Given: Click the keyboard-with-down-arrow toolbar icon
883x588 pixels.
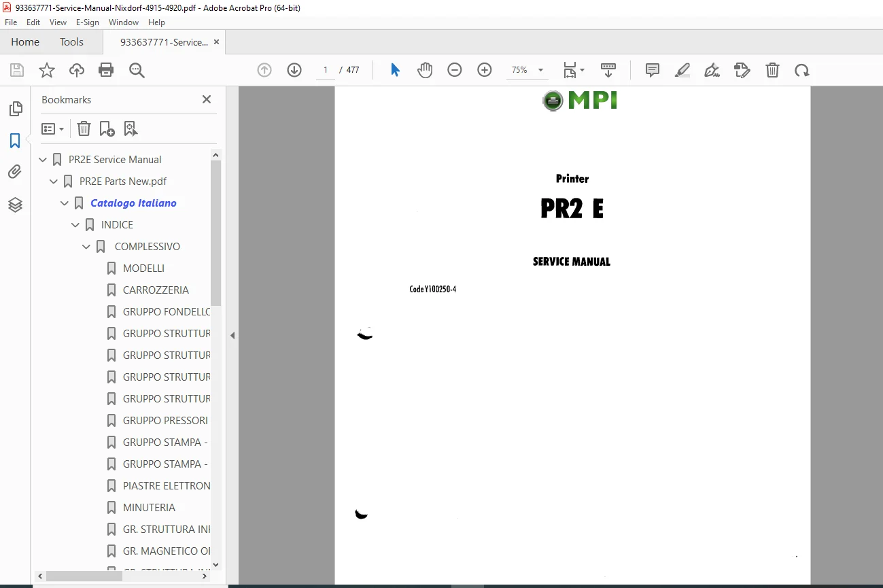Looking at the screenshot, I should [x=608, y=70].
